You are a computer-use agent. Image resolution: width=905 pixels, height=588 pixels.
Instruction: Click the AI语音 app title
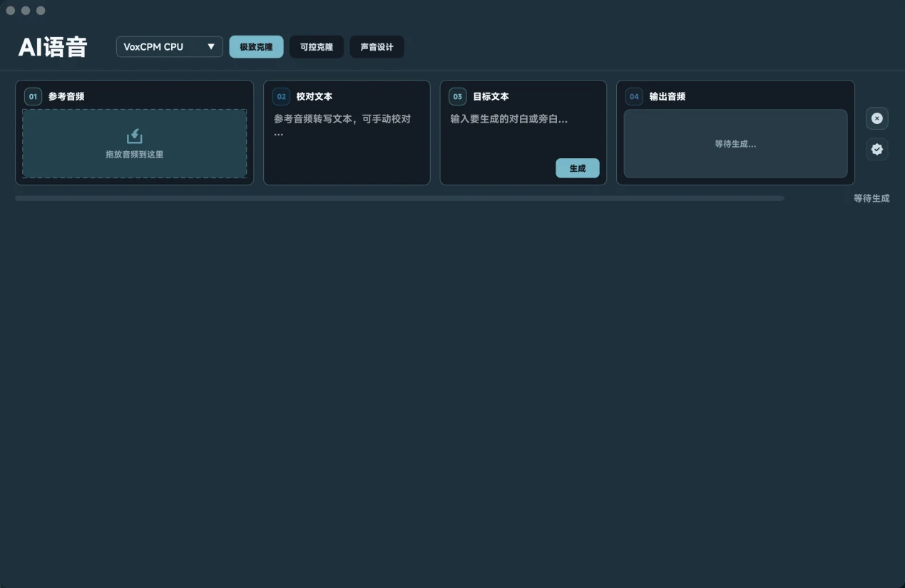[x=53, y=47]
